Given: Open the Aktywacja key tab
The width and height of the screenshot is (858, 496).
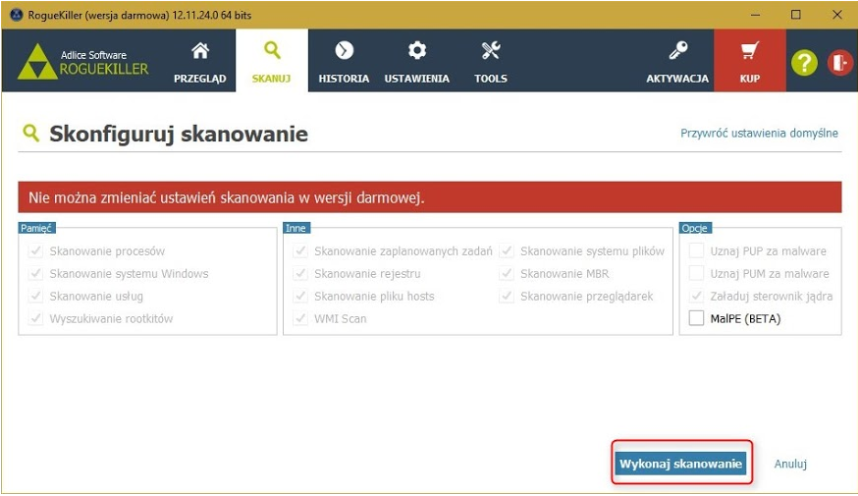Looking at the screenshot, I should pos(677,61).
